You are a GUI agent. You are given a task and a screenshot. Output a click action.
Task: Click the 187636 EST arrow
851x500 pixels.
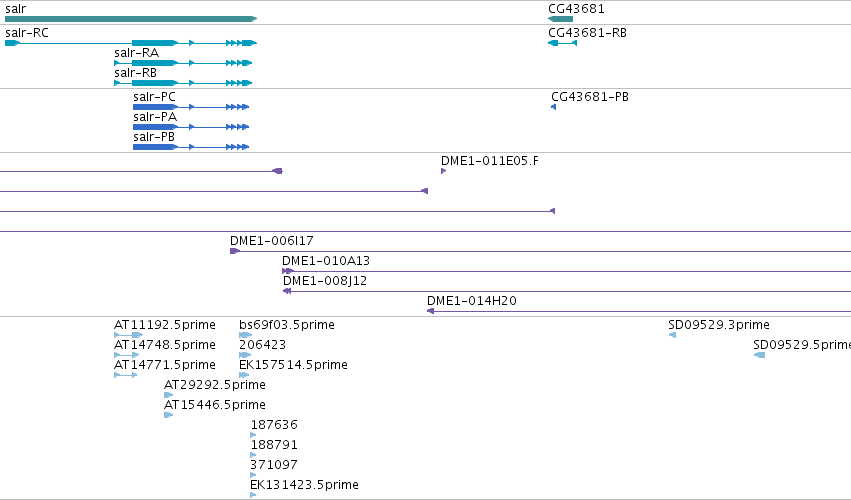coord(253,435)
